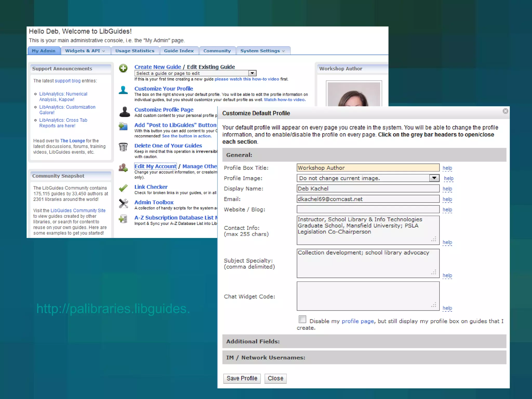Close the Customize Default Profile dialog
The width and height of the screenshot is (532, 399).
505,111
